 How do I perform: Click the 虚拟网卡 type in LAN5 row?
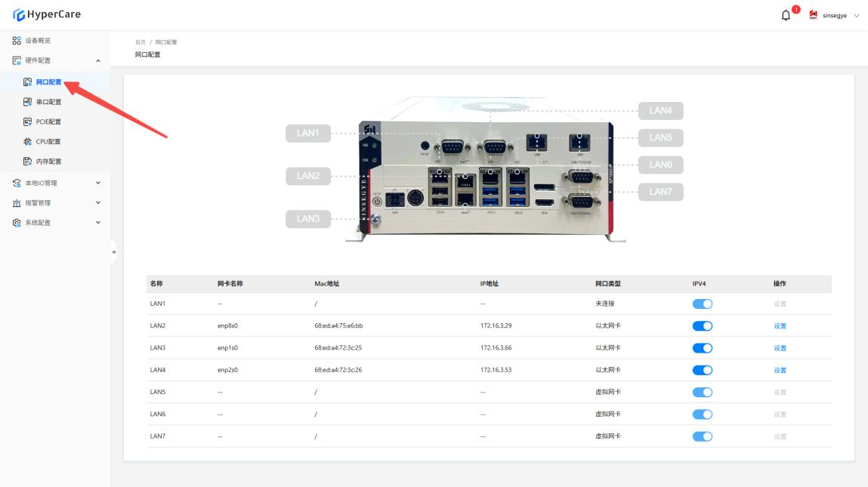tap(608, 393)
